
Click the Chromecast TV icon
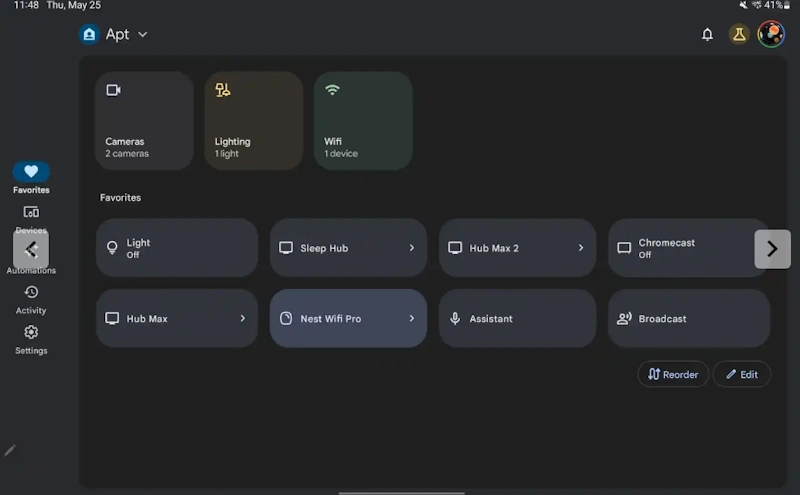[x=624, y=248]
